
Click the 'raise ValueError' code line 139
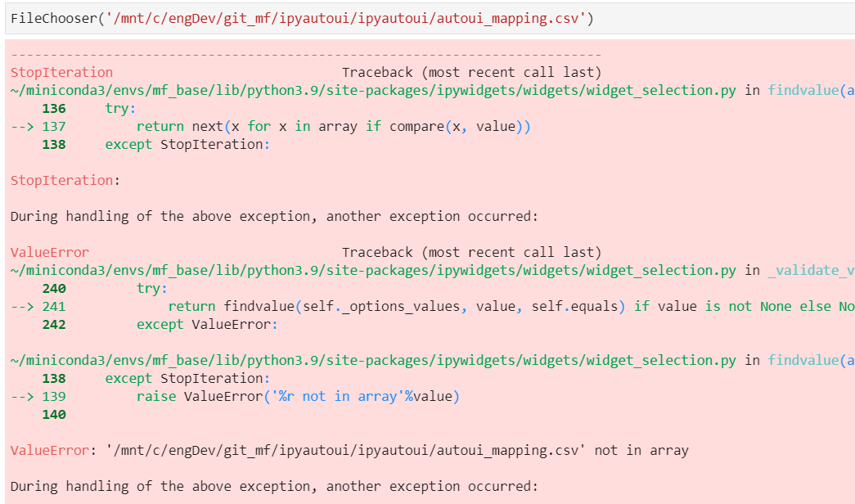299,397
